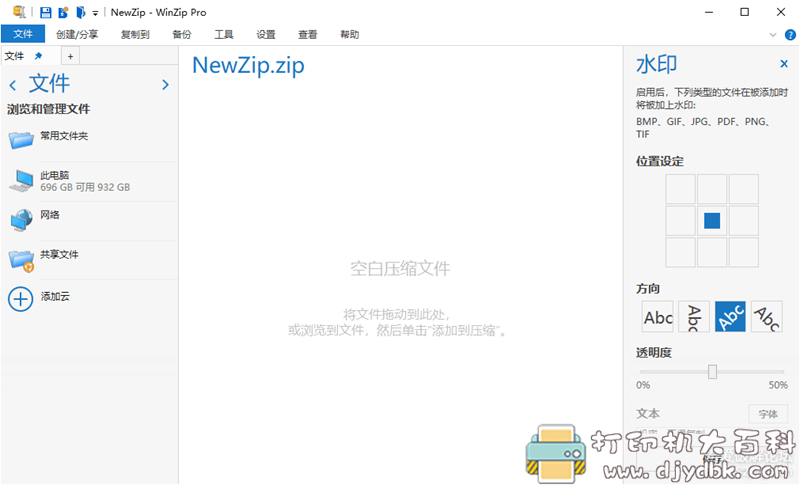Open 常用文件夹 frequent folders
Viewport: 800px width, 485px height.
(x=89, y=140)
